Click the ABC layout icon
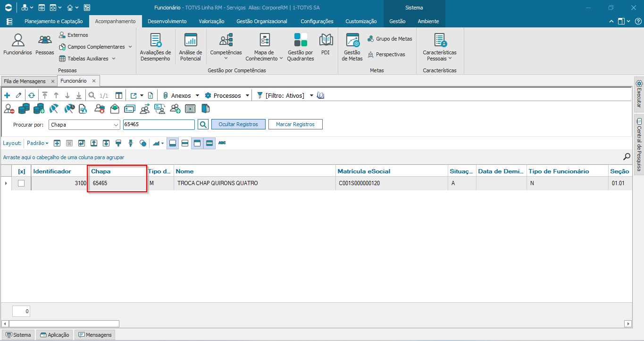Screen dimensions: 644x341 tap(222, 143)
